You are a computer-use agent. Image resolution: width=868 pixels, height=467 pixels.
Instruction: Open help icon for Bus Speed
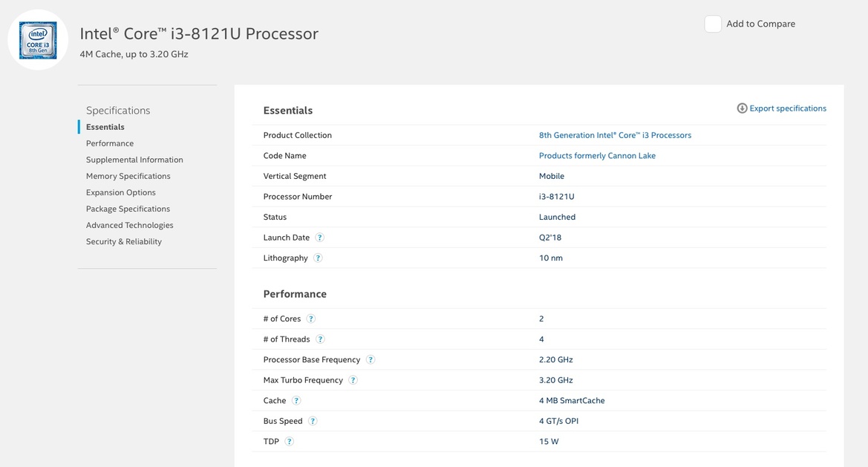pyautogui.click(x=312, y=421)
